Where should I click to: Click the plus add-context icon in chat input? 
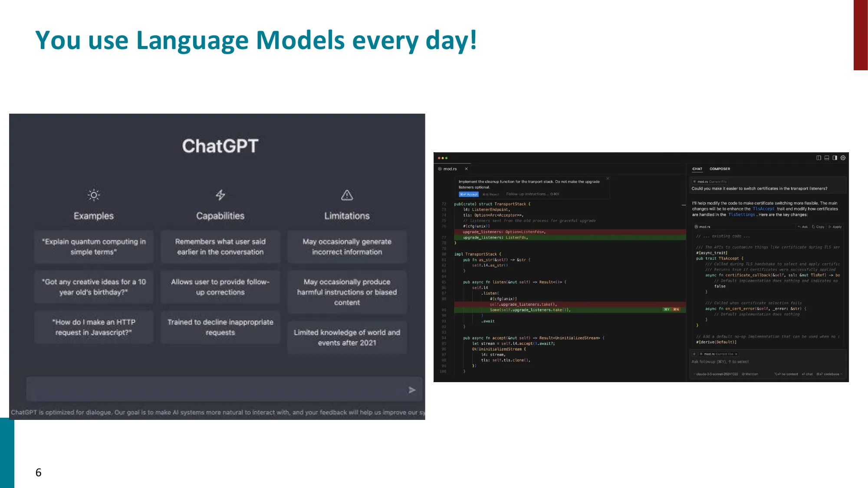(x=694, y=354)
